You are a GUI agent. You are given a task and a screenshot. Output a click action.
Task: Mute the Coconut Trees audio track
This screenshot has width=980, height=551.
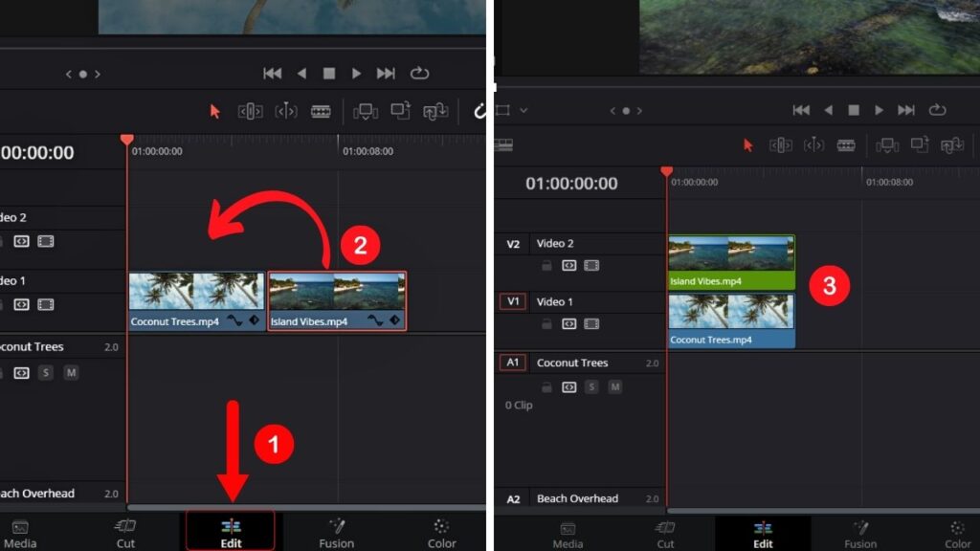tap(71, 373)
